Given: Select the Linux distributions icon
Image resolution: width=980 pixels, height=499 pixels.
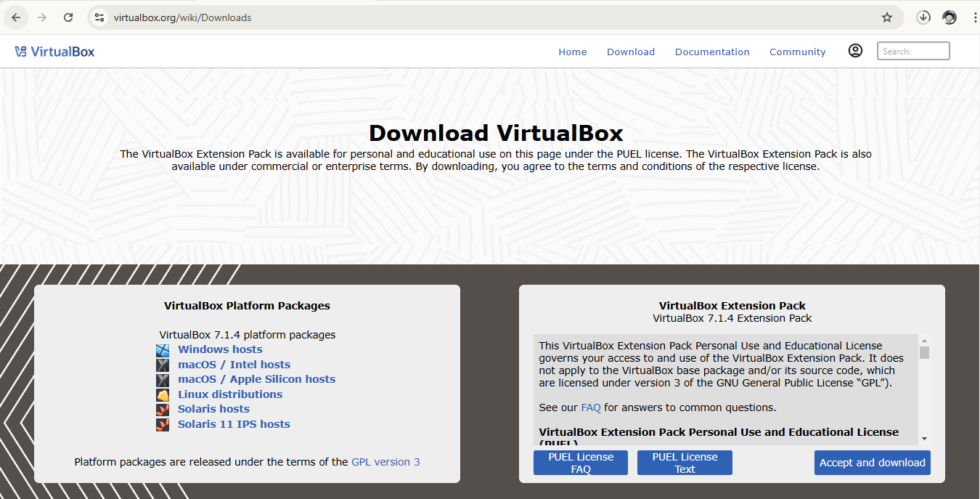Looking at the screenshot, I should [x=163, y=394].
